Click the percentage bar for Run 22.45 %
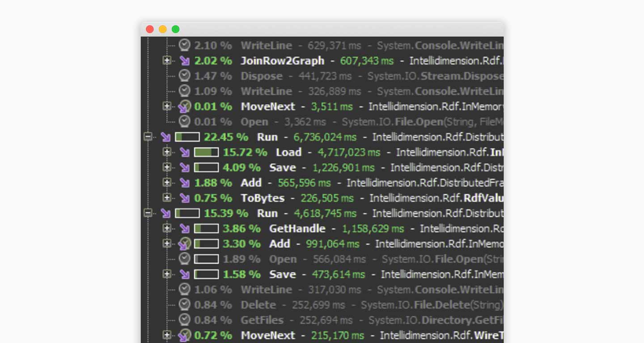Viewport: 644px width, 343px height. [x=187, y=137]
